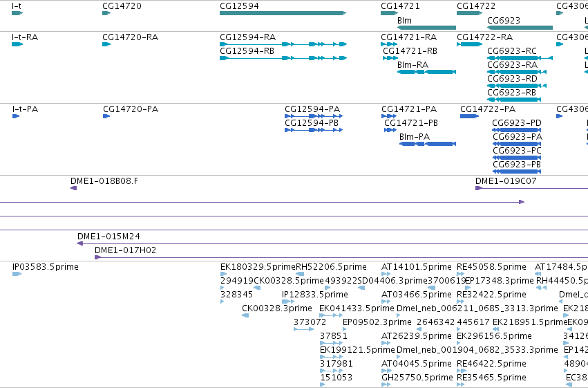This screenshot has height=388, width=588.
Task: Click the CG14720-PA protein label
Action: pos(131,109)
